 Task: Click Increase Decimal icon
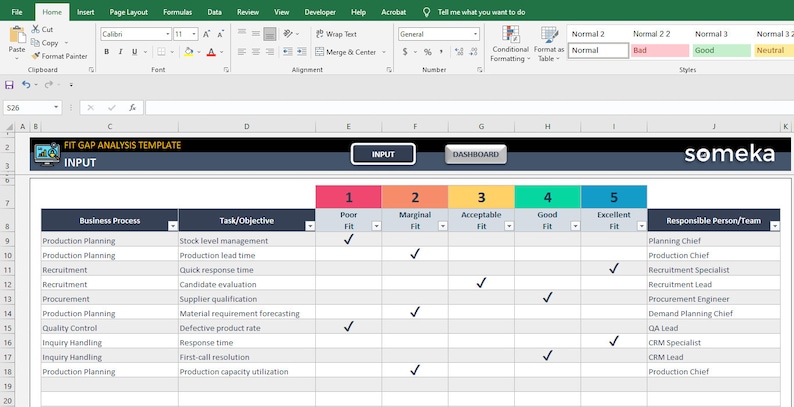click(459, 52)
